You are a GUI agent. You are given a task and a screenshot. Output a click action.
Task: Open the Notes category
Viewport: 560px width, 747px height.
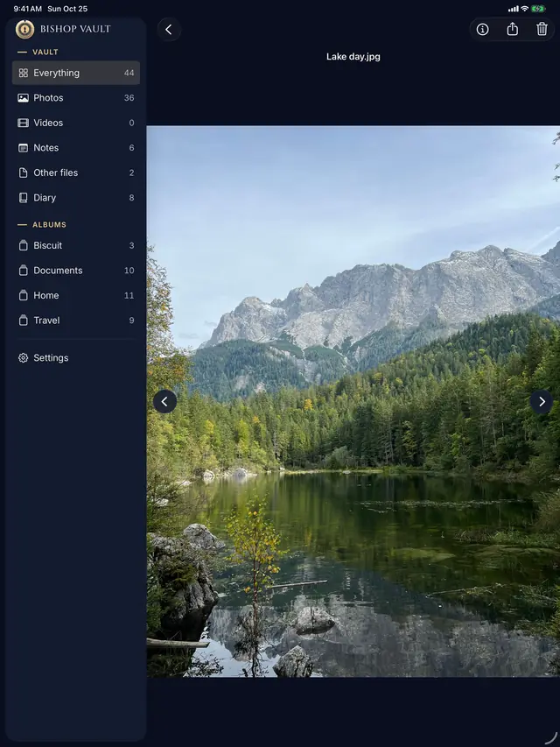click(x=76, y=148)
